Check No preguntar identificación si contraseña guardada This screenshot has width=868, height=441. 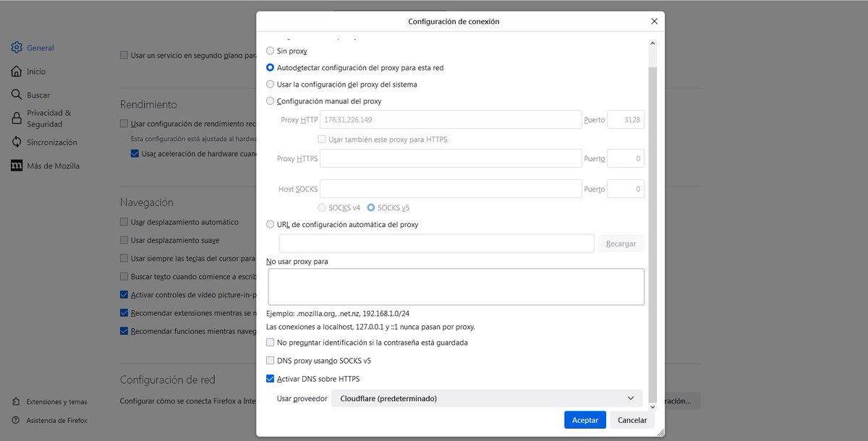pyautogui.click(x=271, y=342)
